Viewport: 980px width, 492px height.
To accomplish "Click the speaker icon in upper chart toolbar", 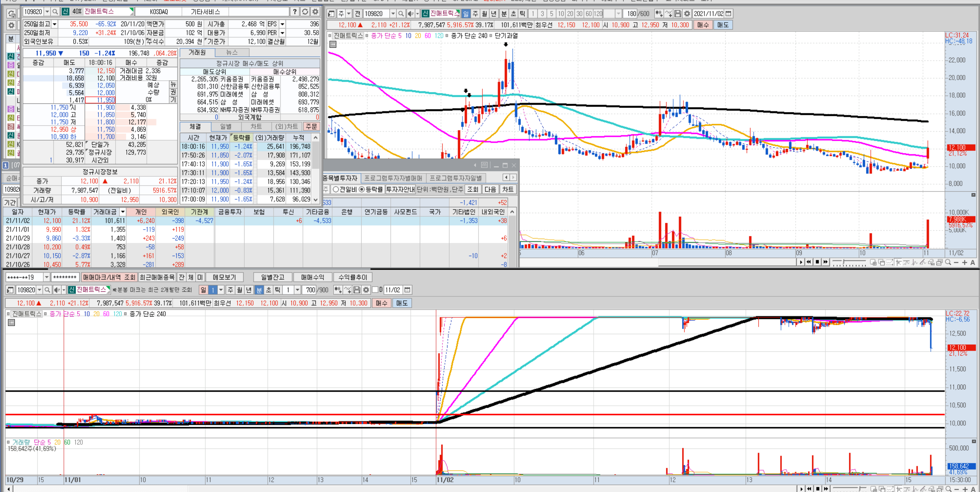I will pyautogui.click(x=410, y=14).
